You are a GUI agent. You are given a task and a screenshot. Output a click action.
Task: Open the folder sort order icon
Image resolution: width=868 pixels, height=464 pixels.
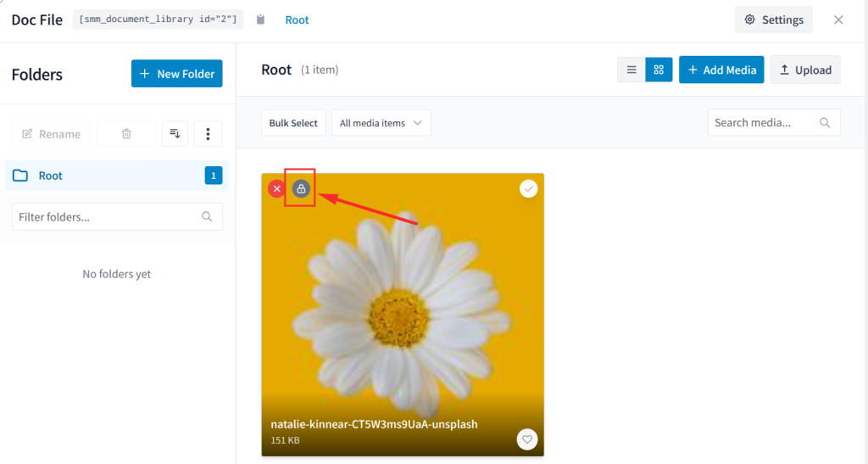click(x=175, y=133)
